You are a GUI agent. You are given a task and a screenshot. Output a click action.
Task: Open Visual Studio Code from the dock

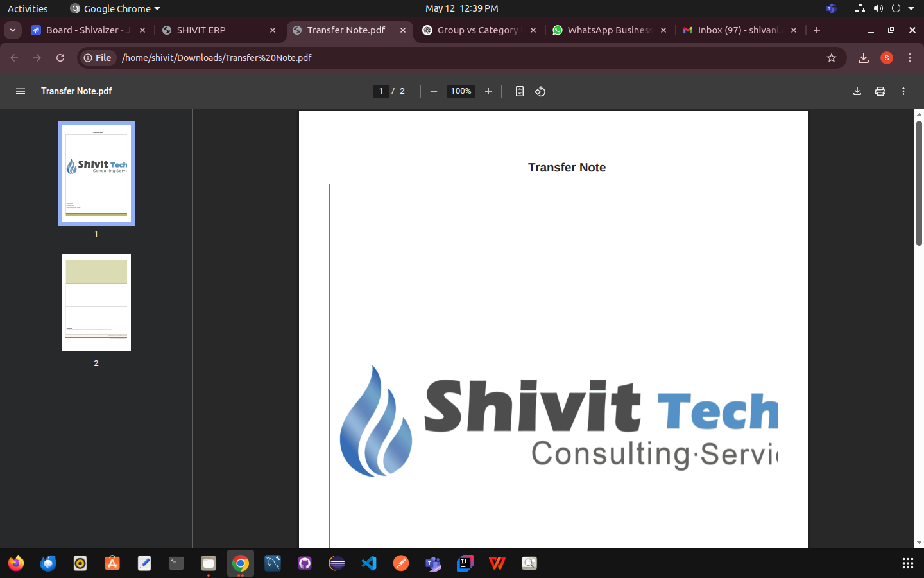(369, 563)
